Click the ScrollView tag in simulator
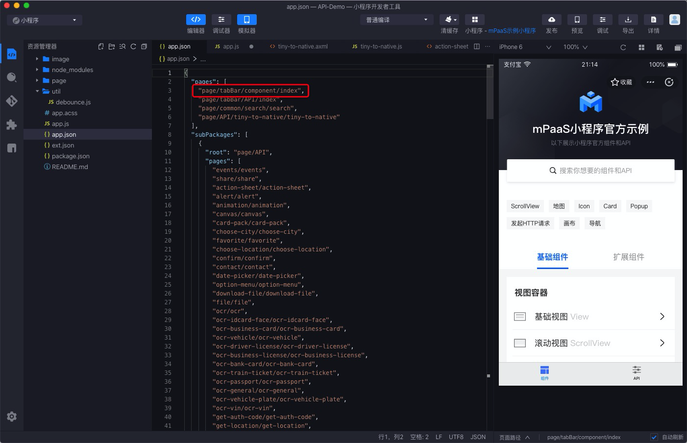Screen dimensions: 687x443 click(525, 206)
